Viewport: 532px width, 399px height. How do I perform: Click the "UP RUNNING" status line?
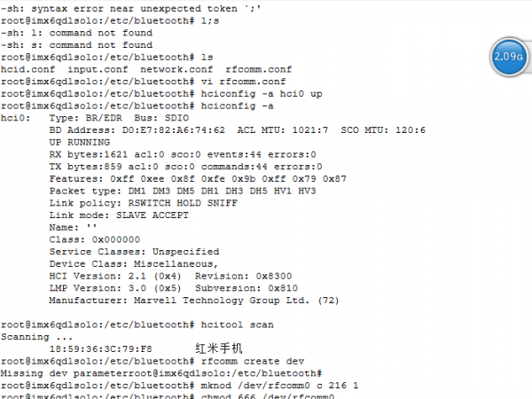click(x=80, y=142)
